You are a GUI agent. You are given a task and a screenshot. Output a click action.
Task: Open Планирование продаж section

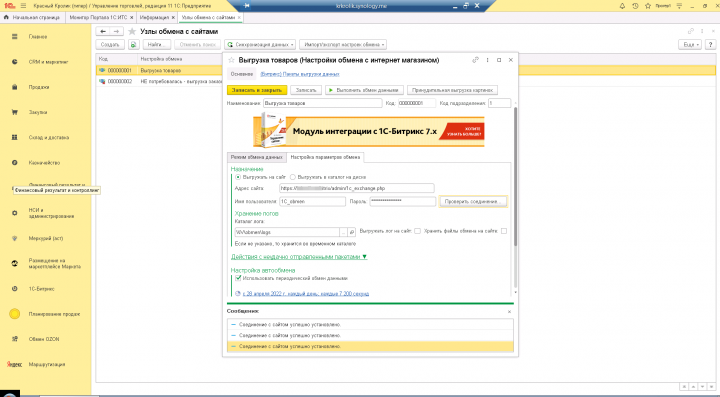tap(54, 314)
